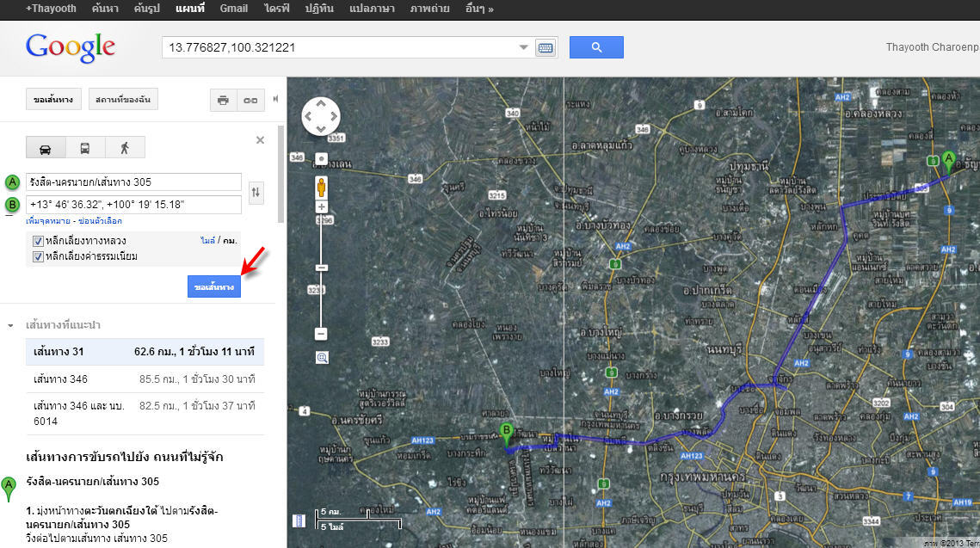The image size is (980, 548).
Task: Click the link share icon
Action: coord(250,100)
